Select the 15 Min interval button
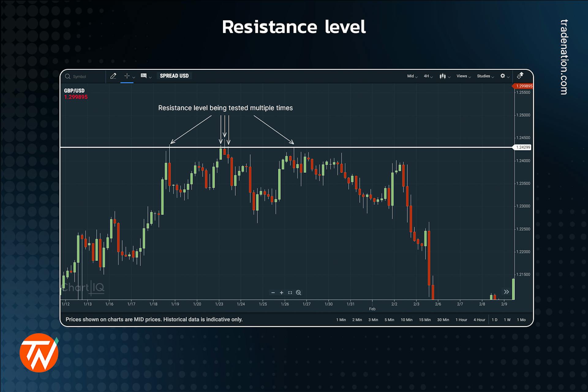Image resolution: width=588 pixels, height=392 pixels. [425, 319]
